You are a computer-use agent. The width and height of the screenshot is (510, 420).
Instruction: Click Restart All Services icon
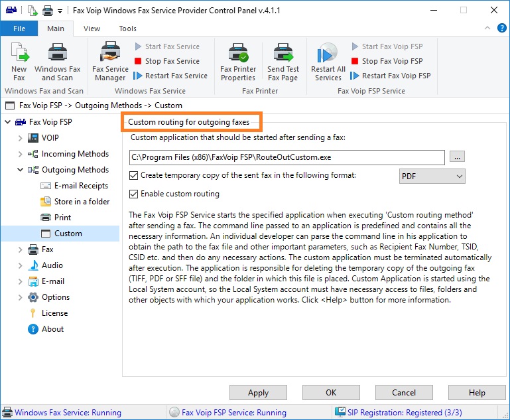(x=328, y=52)
